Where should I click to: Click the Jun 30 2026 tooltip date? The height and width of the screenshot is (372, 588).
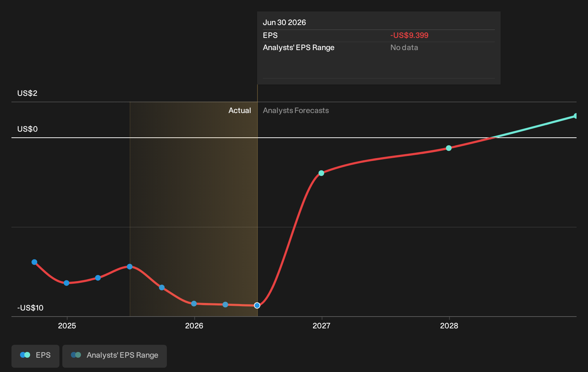pyautogui.click(x=284, y=23)
